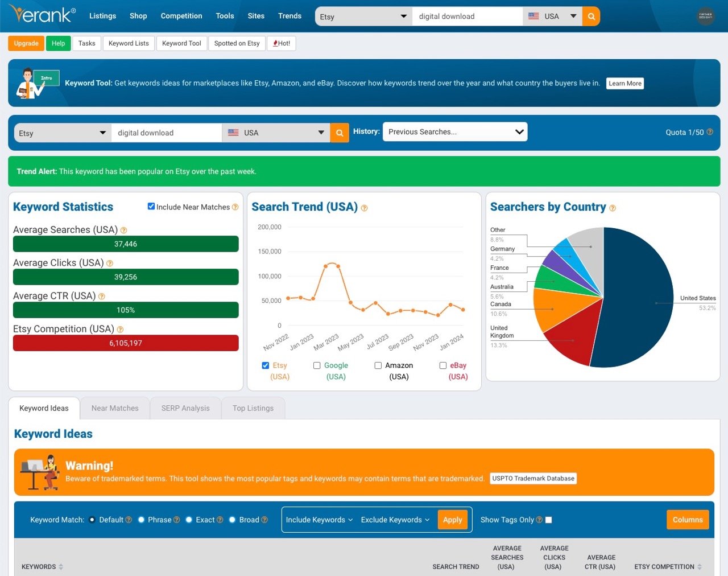Click help icon next to Etsy Competition (USA)
This screenshot has width=728, height=576.
[x=120, y=330]
